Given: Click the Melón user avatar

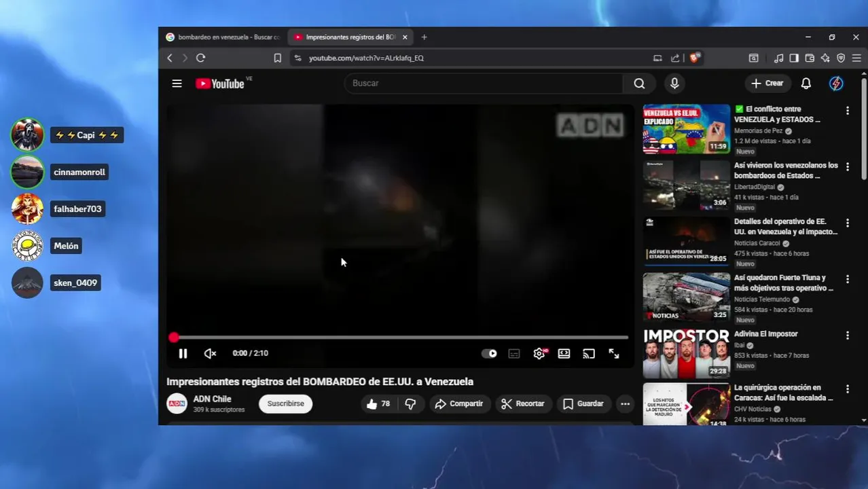Looking at the screenshot, I should [27, 246].
